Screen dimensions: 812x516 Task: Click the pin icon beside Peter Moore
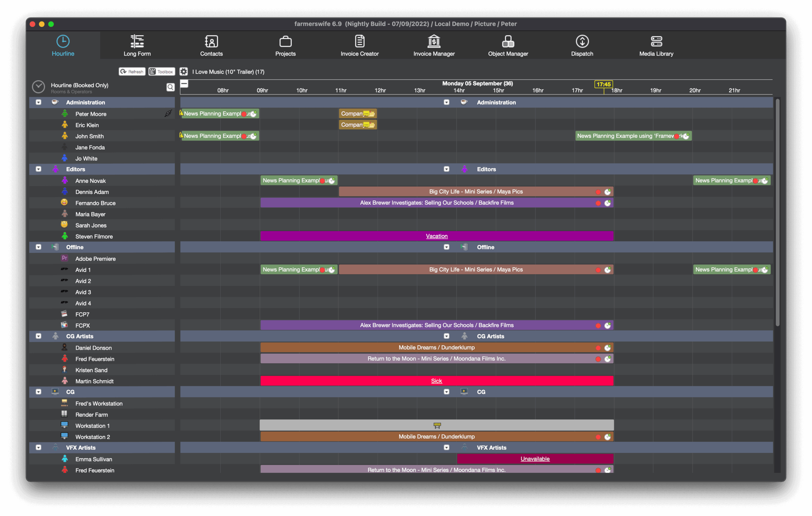coord(168,113)
